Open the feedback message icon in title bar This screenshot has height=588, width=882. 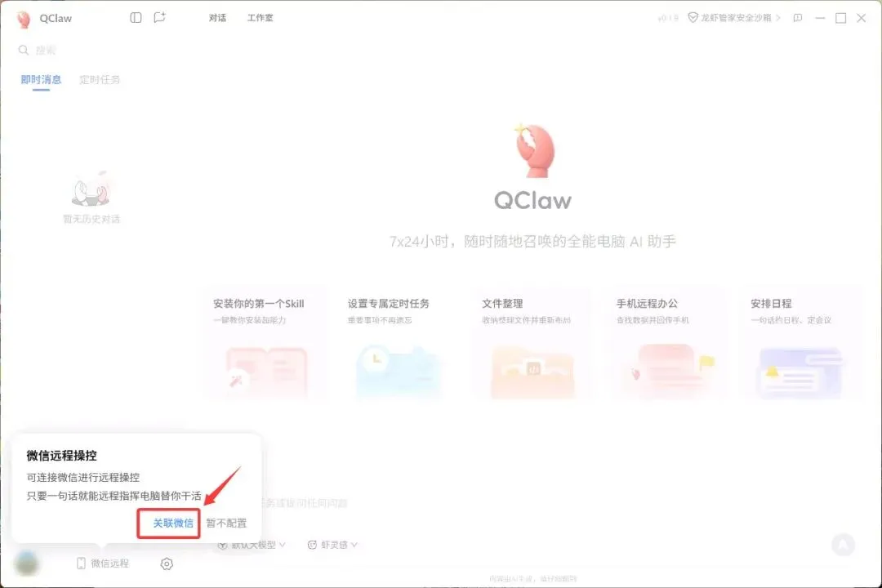pyautogui.click(x=798, y=18)
